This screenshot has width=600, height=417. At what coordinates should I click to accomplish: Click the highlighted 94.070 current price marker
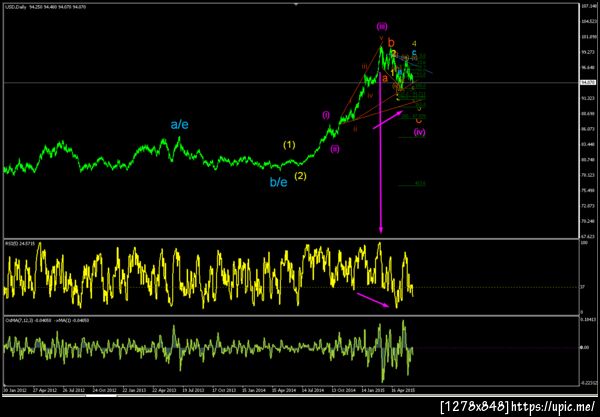(x=587, y=82)
